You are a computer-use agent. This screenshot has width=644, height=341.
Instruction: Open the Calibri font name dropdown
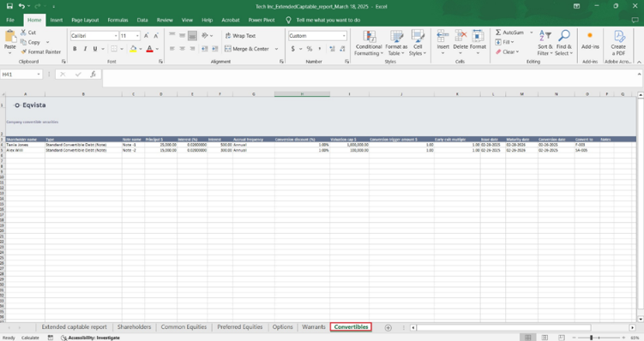(116, 36)
